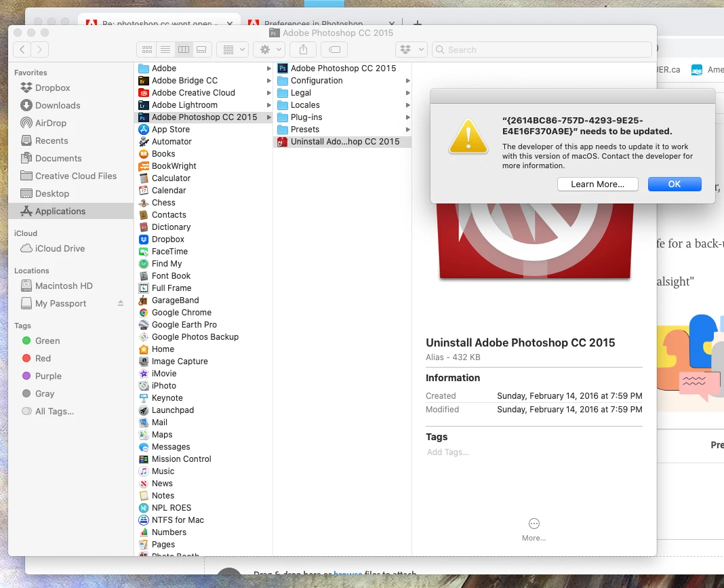Expand the Adobe Creative Cloud folder arrow
This screenshot has height=588, width=724.
(x=268, y=93)
